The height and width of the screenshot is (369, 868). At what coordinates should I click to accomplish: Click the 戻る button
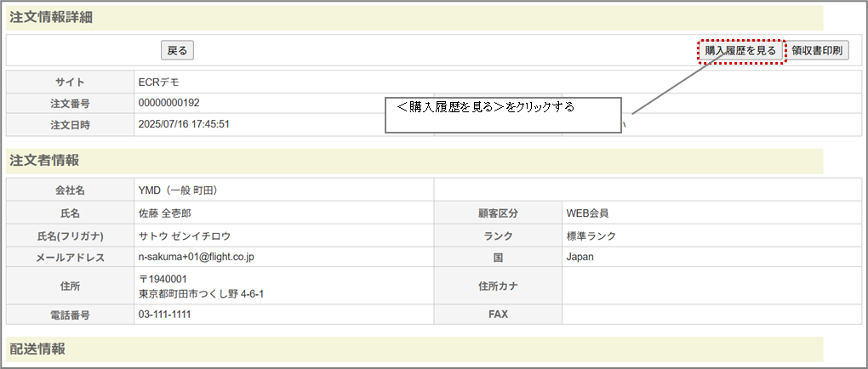pyautogui.click(x=177, y=51)
